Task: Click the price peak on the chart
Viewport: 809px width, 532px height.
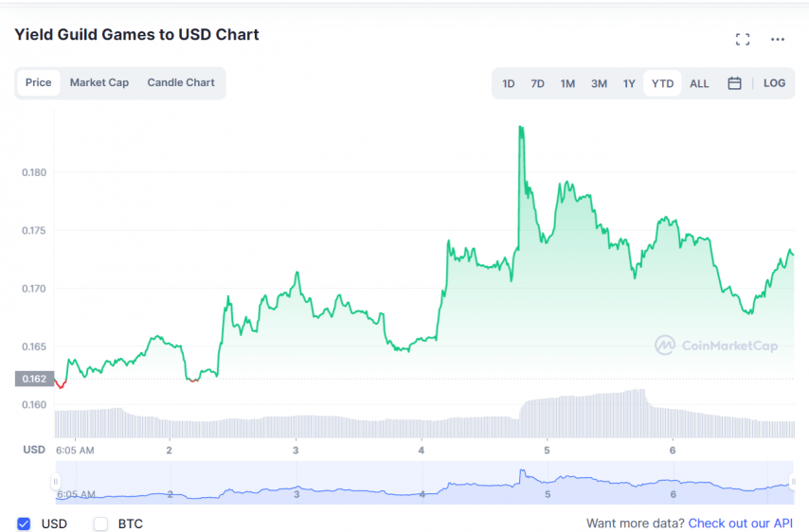Action: 521,127
